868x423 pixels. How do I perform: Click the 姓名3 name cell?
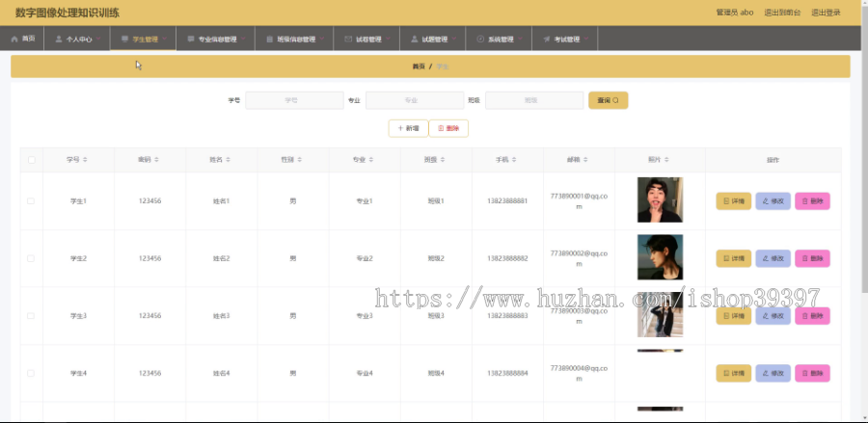(x=222, y=316)
